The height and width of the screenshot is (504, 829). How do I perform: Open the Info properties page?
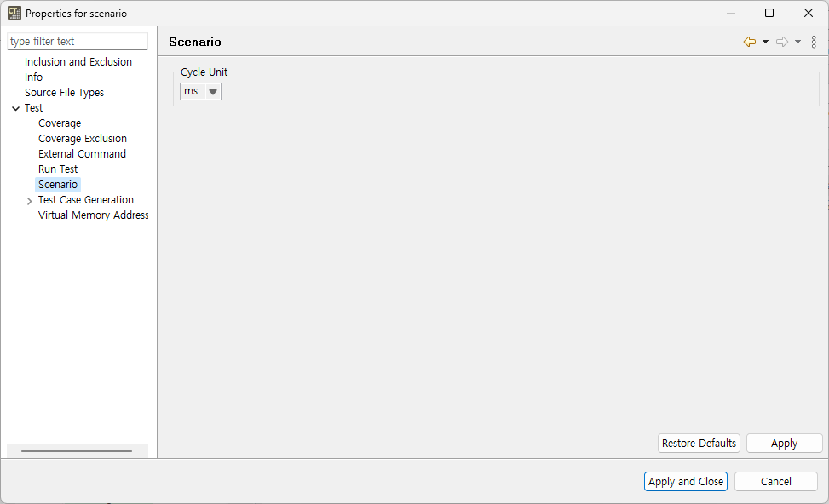[33, 77]
